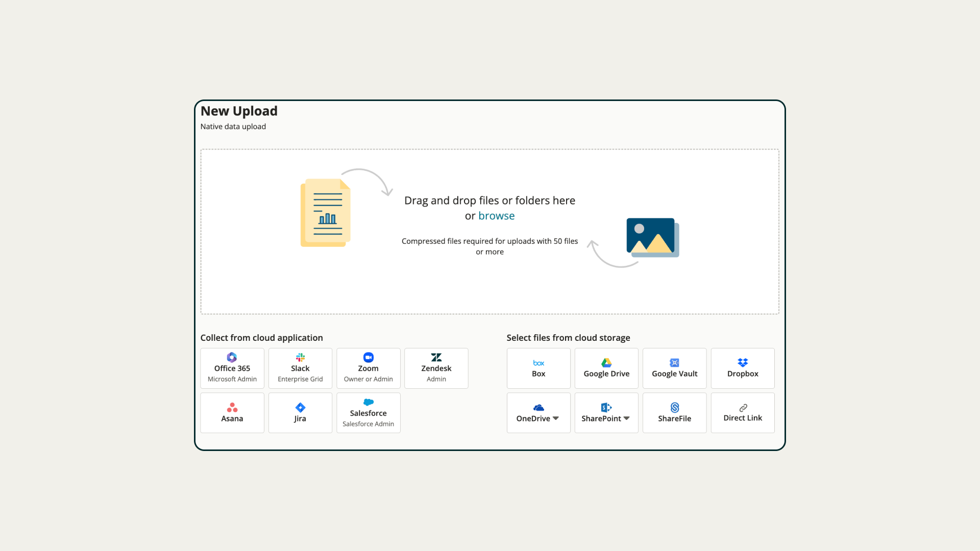Click the drag and drop upload area
The width and height of the screenshot is (980, 551).
(490, 286)
